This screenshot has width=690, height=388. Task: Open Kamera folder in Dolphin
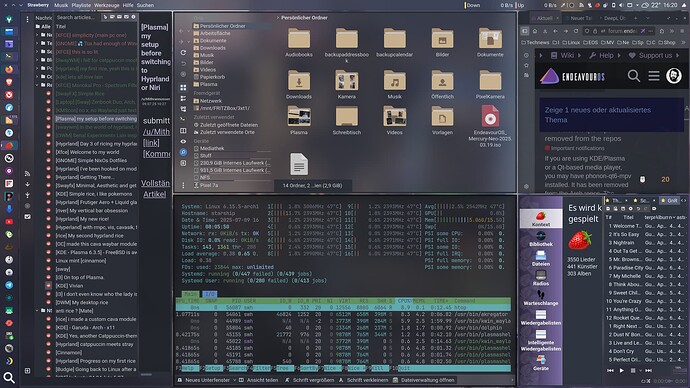pos(347,83)
